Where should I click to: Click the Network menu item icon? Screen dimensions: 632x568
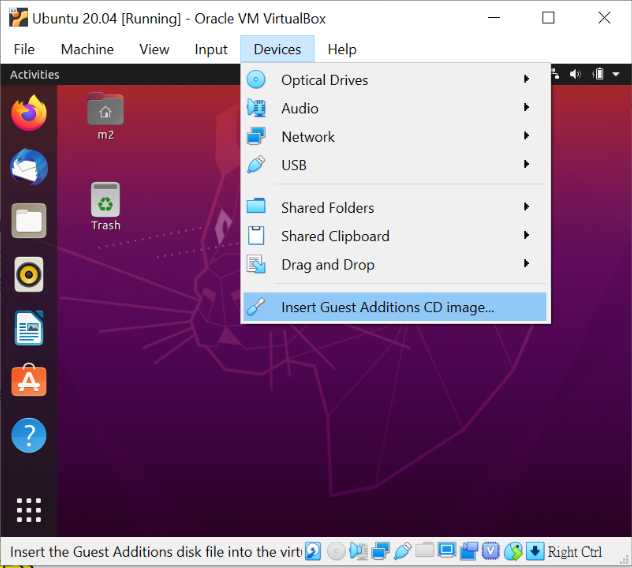coord(256,136)
